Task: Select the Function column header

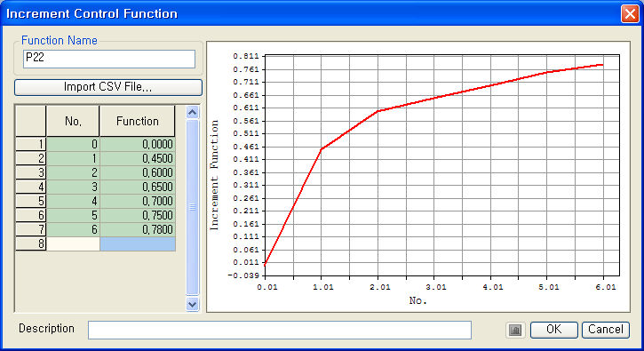Action: pyautogui.click(x=137, y=121)
